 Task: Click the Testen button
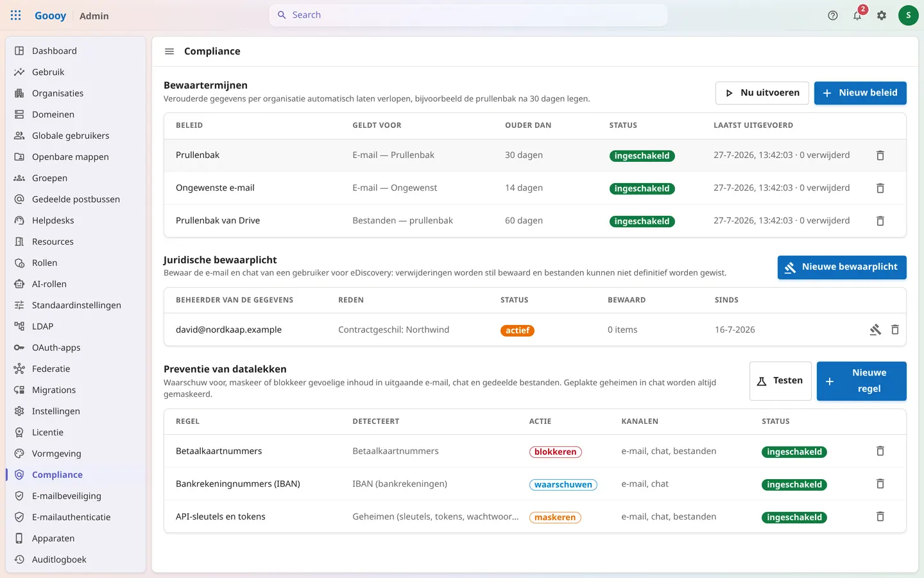[780, 381]
